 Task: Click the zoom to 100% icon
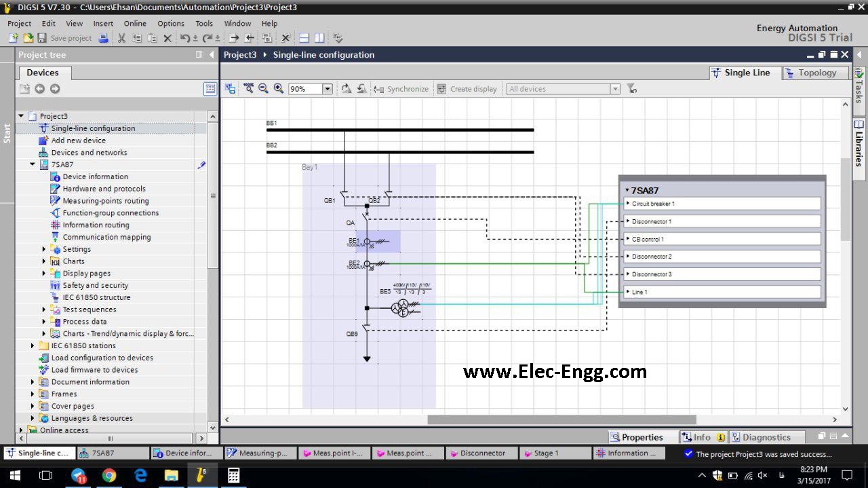click(x=249, y=88)
